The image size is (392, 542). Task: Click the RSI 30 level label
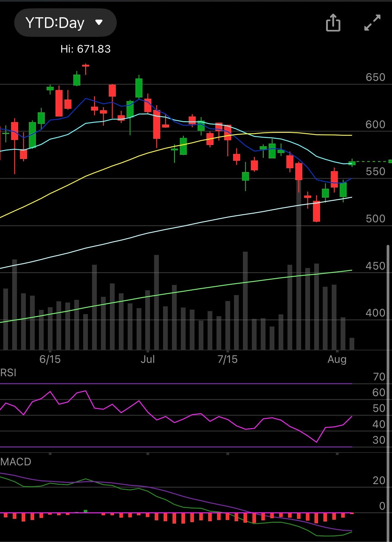click(379, 440)
